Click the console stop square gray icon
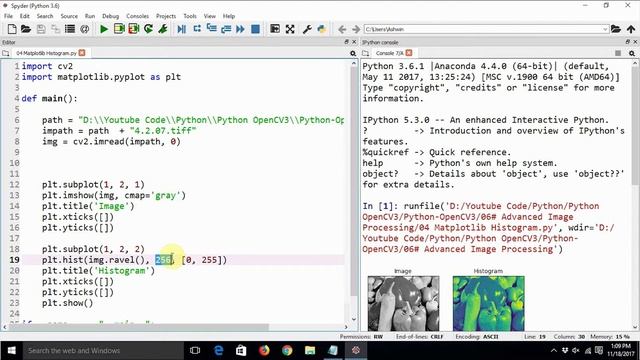The height and width of the screenshot is (360, 640). pos(618,53)
